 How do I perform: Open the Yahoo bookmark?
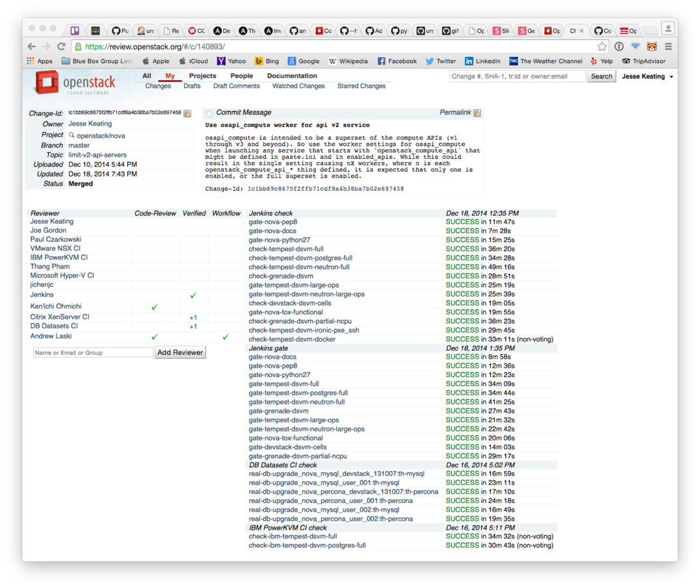coord(231,61)
